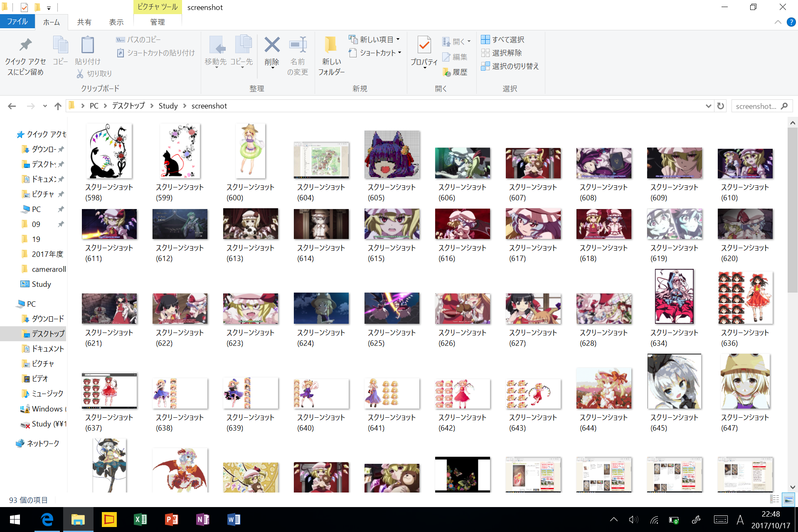Click the chevron after PC in breadcrumb

tap(105, 106)
